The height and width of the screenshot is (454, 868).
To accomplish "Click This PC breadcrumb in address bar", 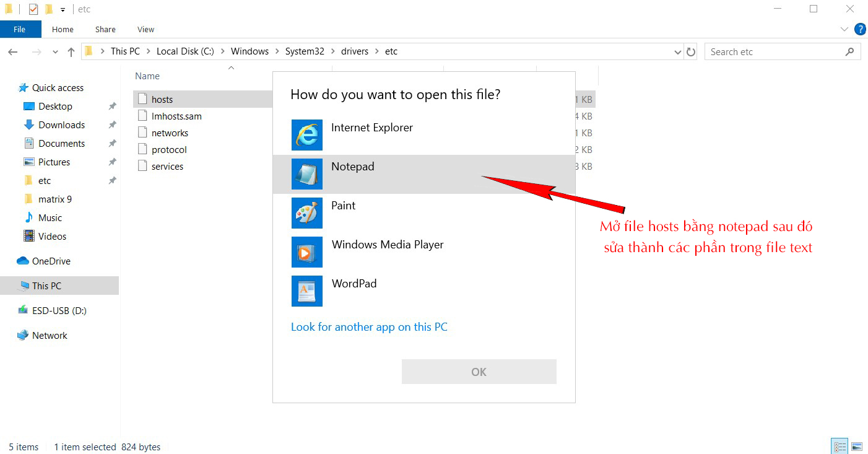I will (x=125, y=51).
